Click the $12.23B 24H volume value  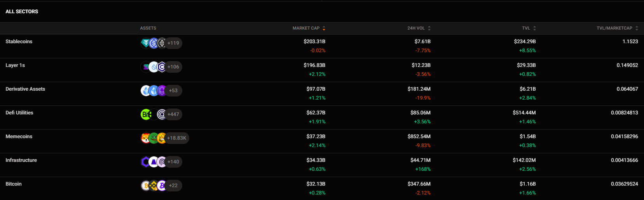[x=421, y=65]
